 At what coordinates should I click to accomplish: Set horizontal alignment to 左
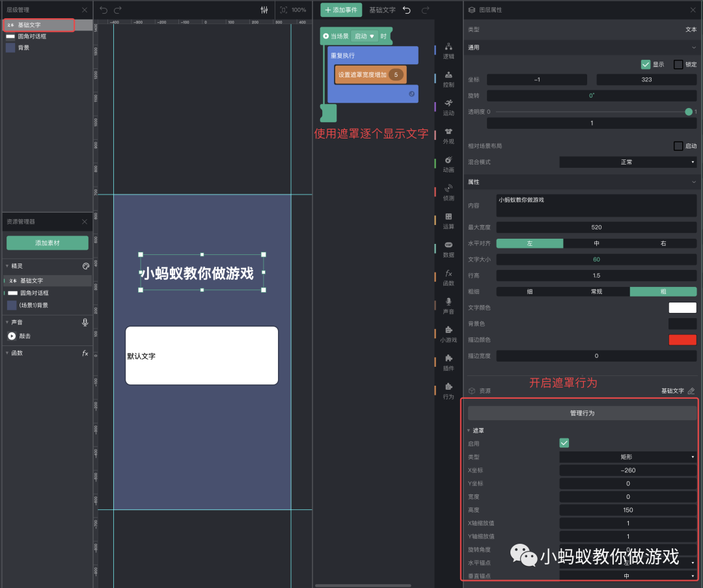coord(529,243)
